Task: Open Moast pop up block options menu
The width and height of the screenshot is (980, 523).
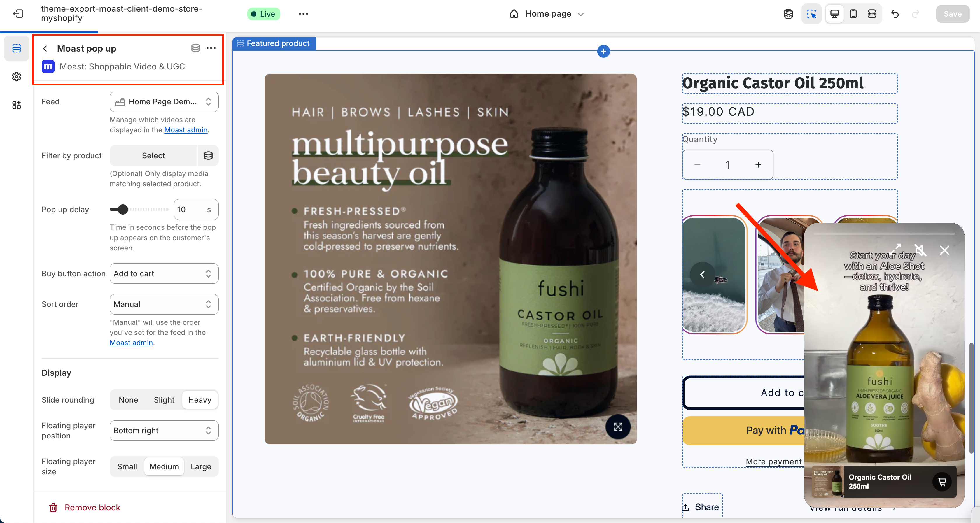Action: [211, 48]
